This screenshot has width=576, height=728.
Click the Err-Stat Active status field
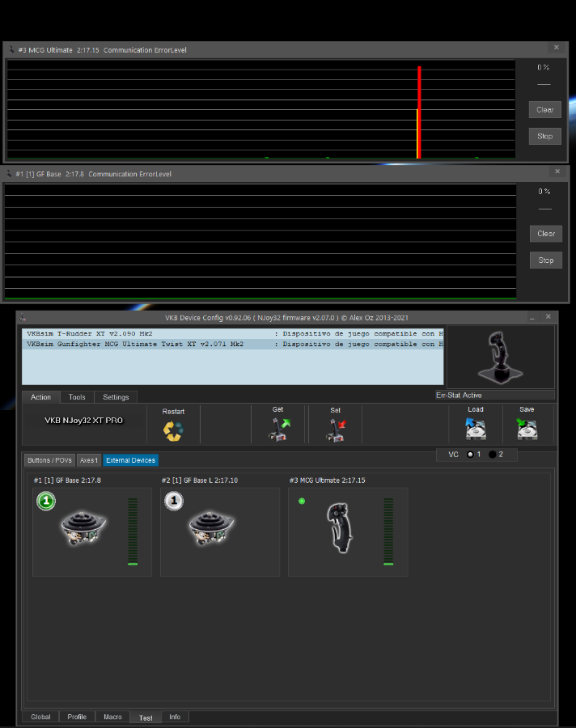[495, 395]
